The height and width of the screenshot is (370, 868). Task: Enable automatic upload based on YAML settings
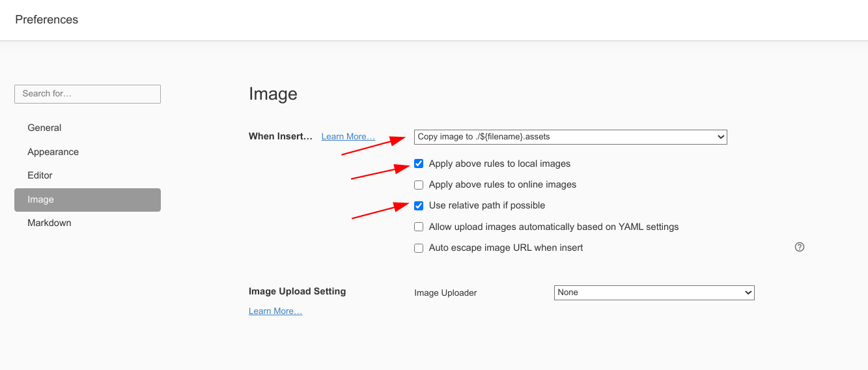click(419, 227)
